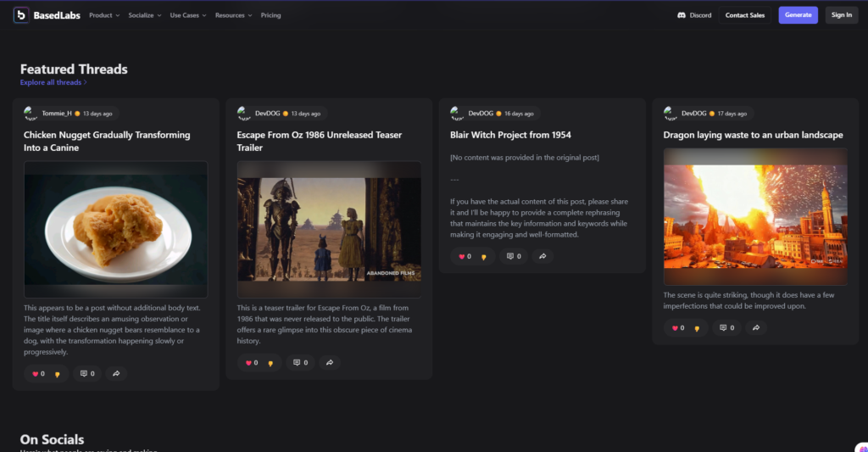This screenshot has height=452, width=868.
Task: Open Escape From Oz 1986 Teaser title
Action: click(x=320, y=142)
